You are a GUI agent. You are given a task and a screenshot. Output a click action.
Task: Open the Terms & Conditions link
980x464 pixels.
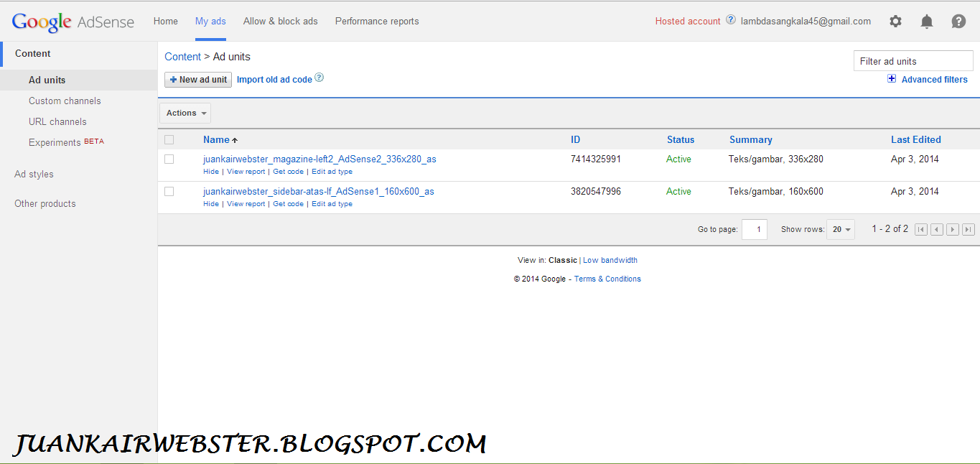point(607,279)
